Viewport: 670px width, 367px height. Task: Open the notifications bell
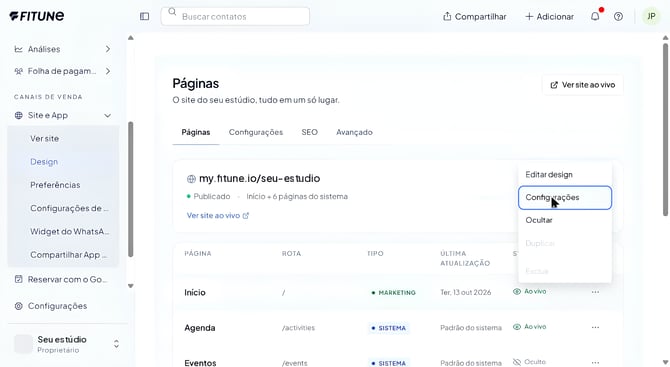tap(595, 16)
